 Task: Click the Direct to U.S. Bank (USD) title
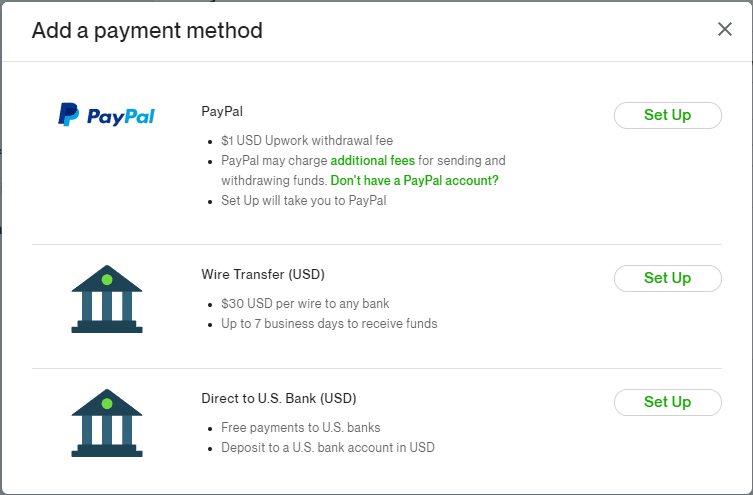click(x=278, y=398)
